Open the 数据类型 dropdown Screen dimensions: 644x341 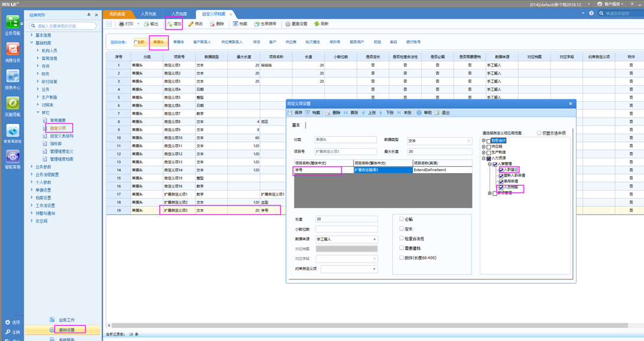coord(469,141)
